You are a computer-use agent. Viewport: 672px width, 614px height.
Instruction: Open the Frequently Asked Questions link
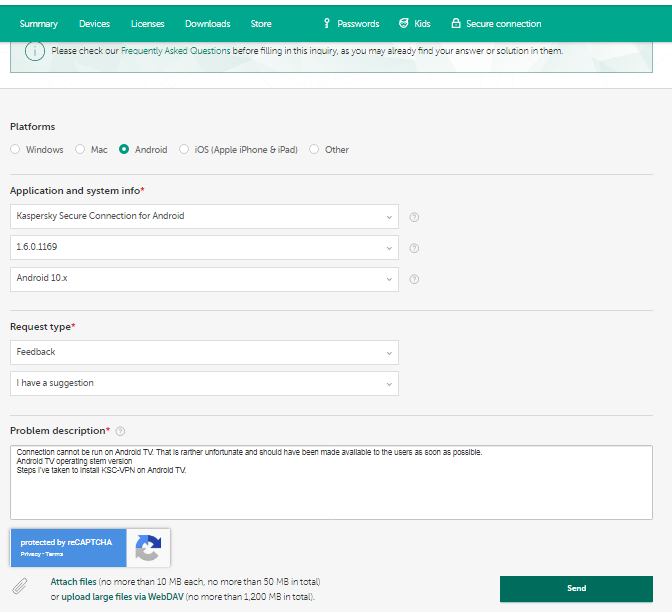click(x=176, y=51)
